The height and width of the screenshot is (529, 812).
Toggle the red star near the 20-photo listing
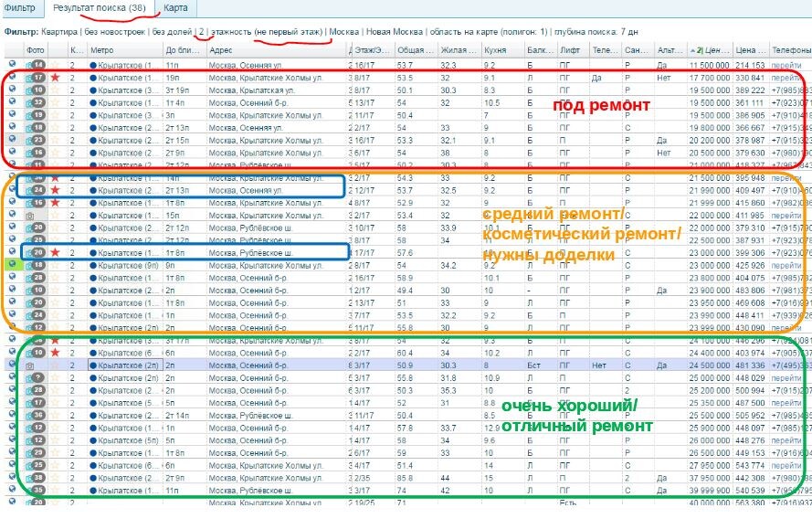coord(55,251)
